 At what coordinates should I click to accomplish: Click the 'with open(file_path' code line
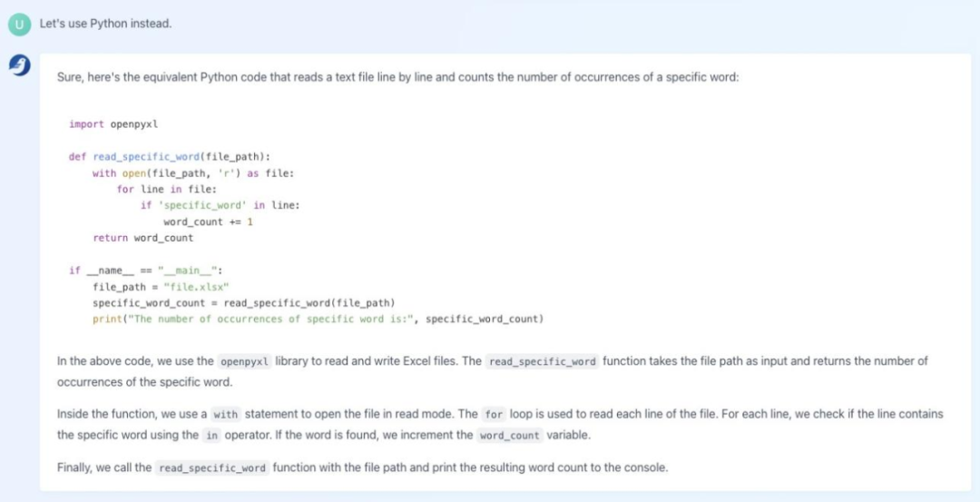pos(193,173)
